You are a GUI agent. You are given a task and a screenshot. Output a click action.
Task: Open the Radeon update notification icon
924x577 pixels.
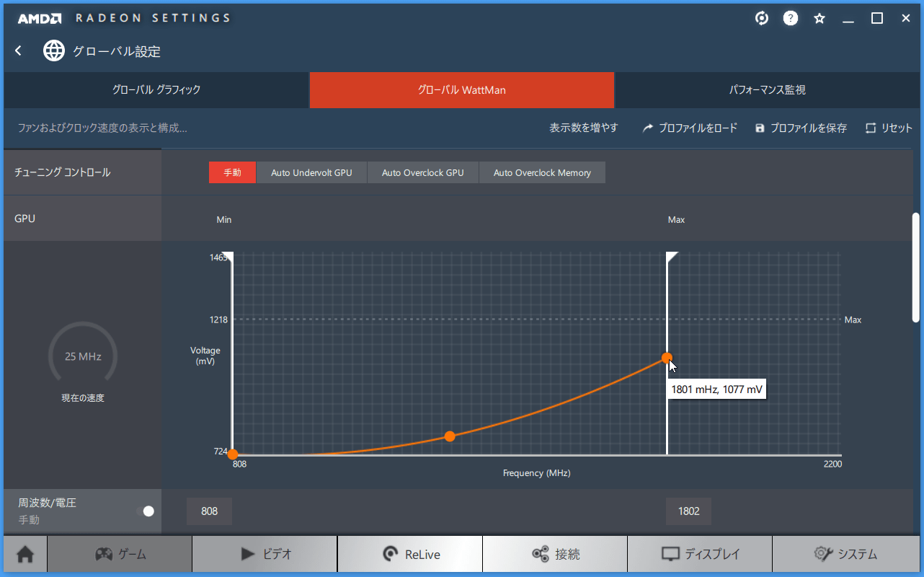(762, 19)
